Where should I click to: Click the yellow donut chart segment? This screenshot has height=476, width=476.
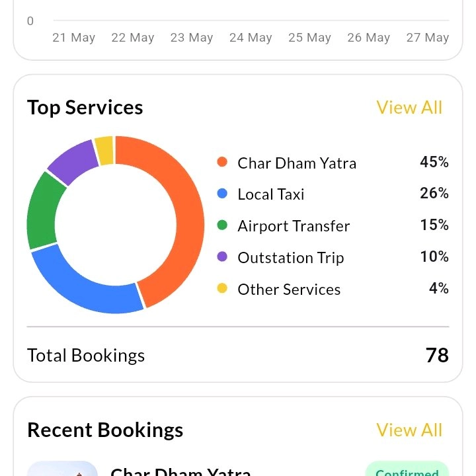click(104, 151)
